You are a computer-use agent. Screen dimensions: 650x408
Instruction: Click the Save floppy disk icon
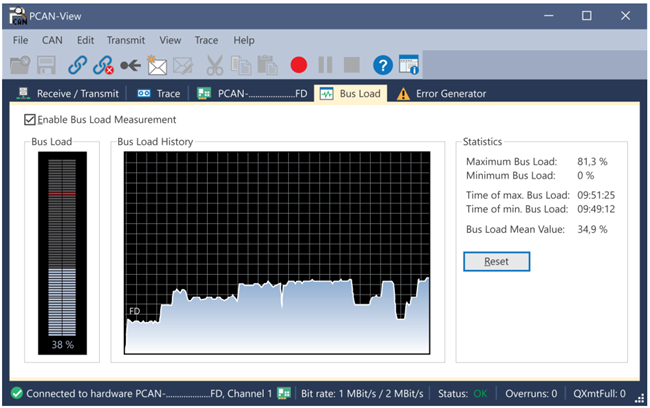[46, 65]
